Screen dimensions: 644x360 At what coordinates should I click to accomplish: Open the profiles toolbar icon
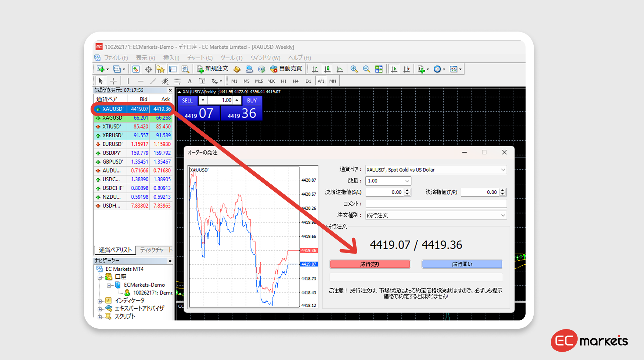tap(119, 69)
